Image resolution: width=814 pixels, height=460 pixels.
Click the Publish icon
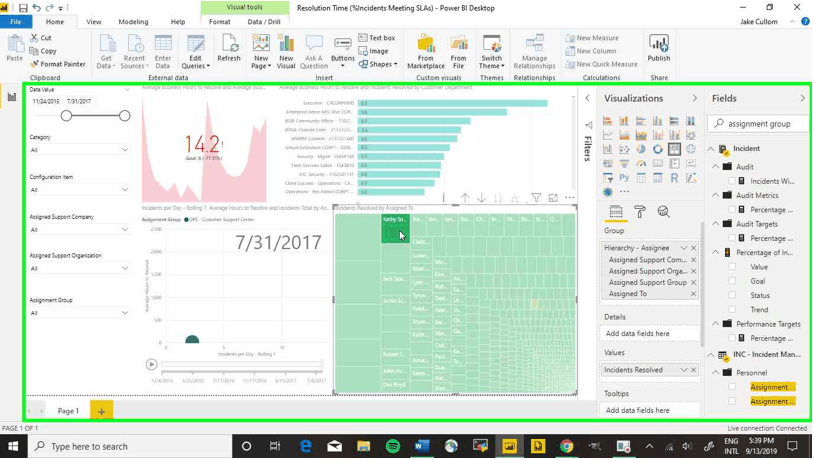(x=659, y=48)
